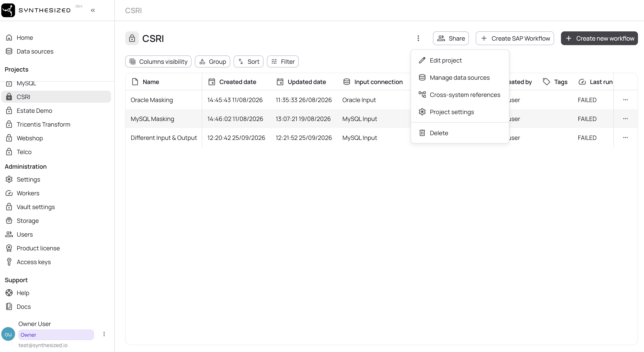Select Manage data sources in the menu
Viewport: 644px width, 352px height.
[x=460, y=78]
